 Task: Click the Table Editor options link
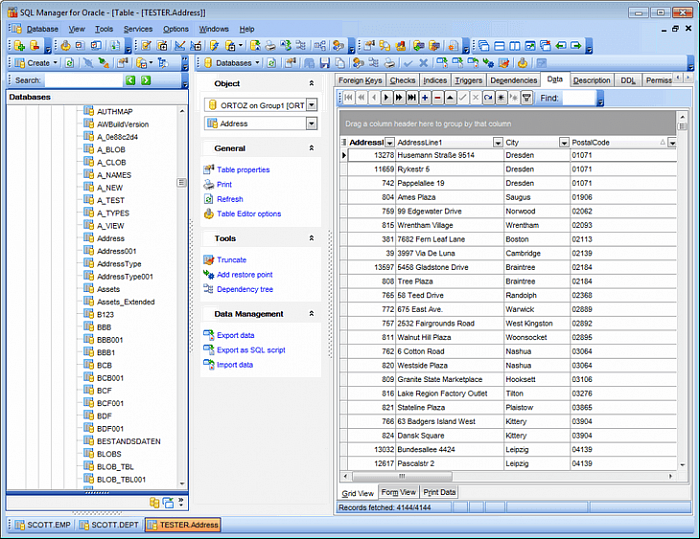click(x=249, y=214)
